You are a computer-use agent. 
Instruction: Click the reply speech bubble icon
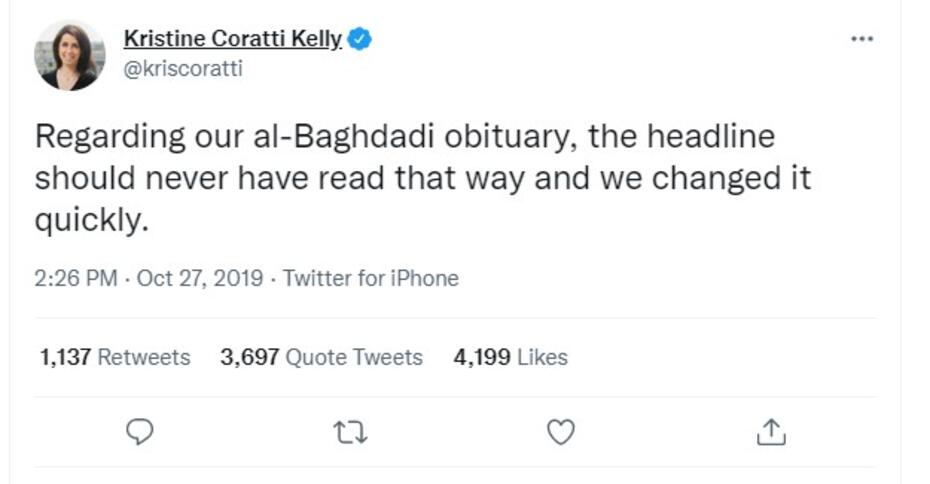141,431
